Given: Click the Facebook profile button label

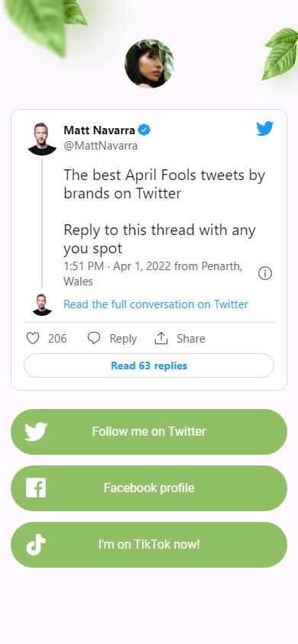Looking at the screenshot, I should click(x=149, y=488).
